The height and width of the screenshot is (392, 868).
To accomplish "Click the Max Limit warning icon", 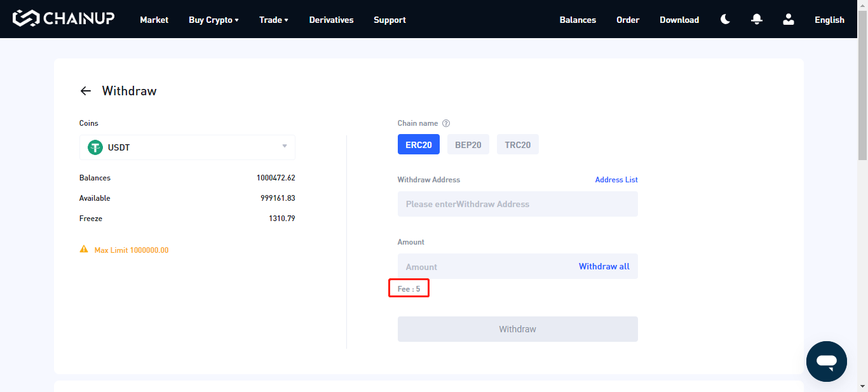I will click(x=84, y=250).
